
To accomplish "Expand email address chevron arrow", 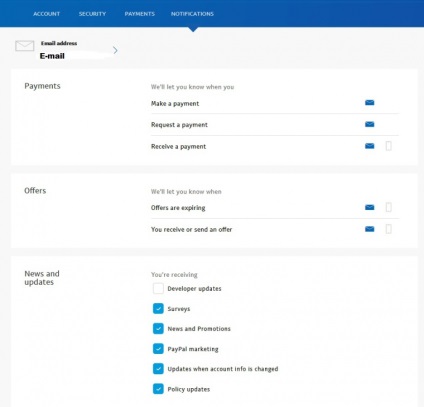I will [x=115, y=50].
